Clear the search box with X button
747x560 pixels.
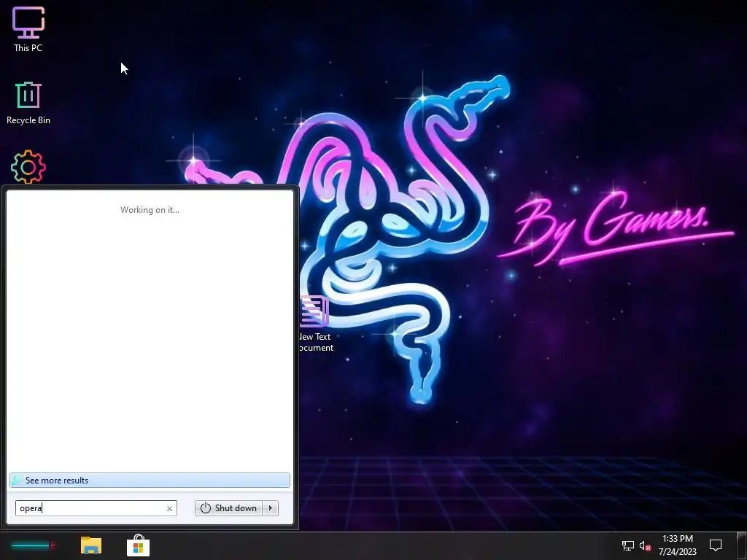coord(169,508)
